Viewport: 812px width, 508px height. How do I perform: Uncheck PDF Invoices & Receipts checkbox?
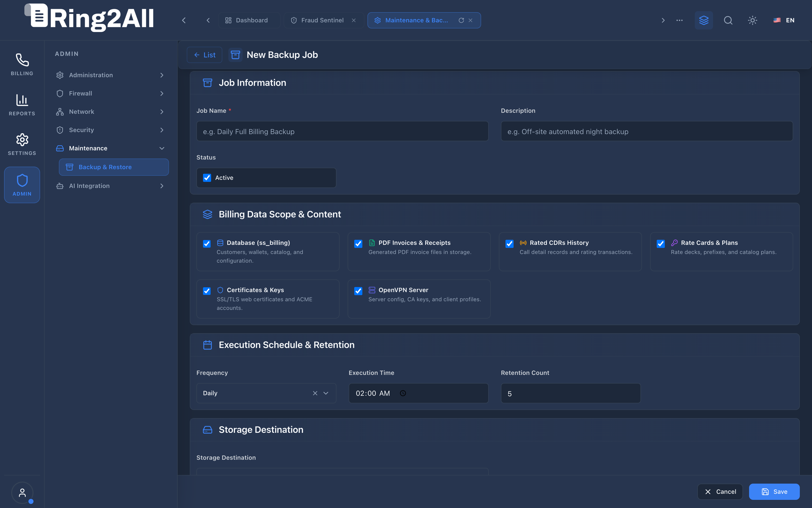click(x=358, y=244)
